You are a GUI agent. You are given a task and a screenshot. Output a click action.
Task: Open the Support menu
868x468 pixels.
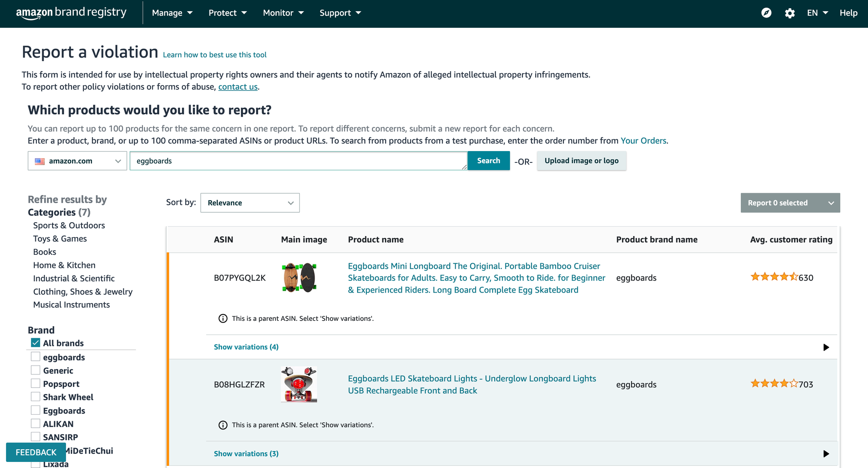340,13
